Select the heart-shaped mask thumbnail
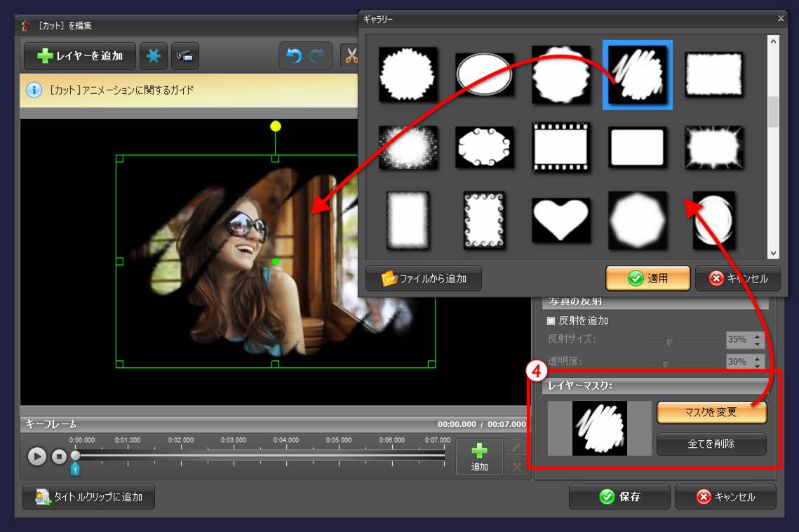 click(x=560, y=219)
